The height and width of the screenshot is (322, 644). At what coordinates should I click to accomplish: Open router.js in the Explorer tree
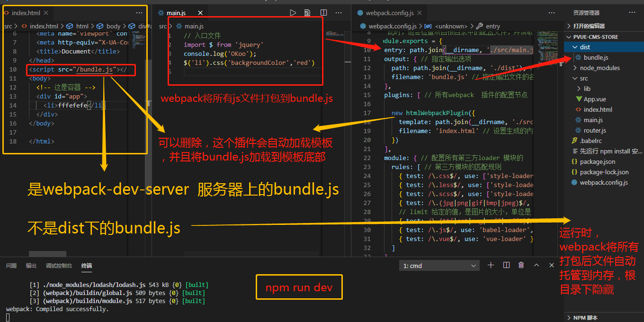[594, 130]
